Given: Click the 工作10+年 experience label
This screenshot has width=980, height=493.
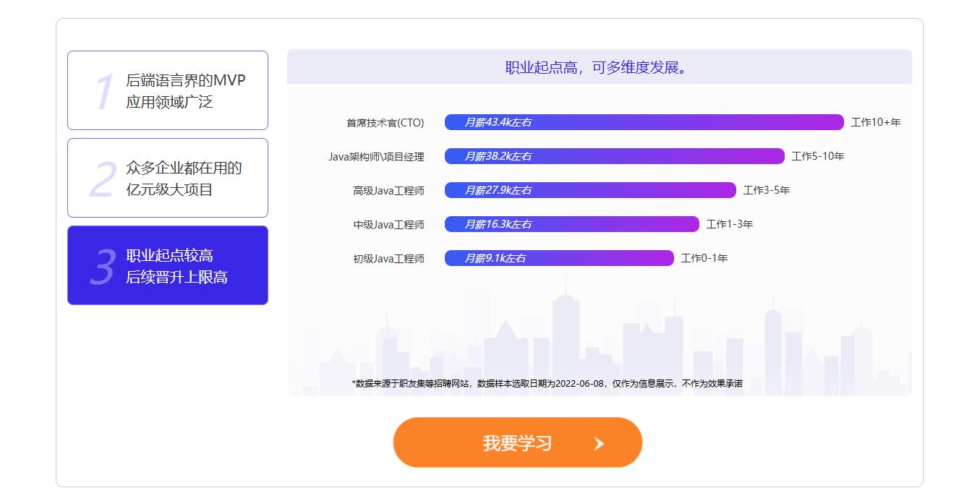Looking at the screenshot, I should tap(875, 122).
